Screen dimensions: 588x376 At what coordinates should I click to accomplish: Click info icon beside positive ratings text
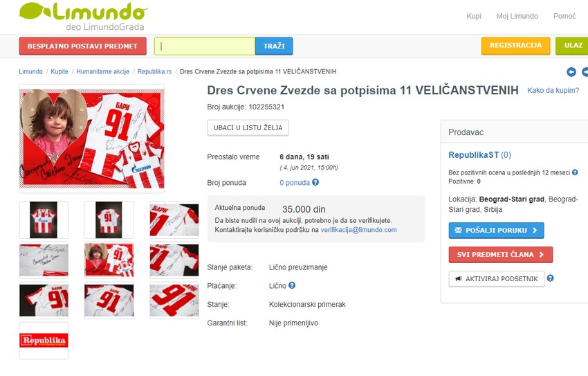coord(575,172)
